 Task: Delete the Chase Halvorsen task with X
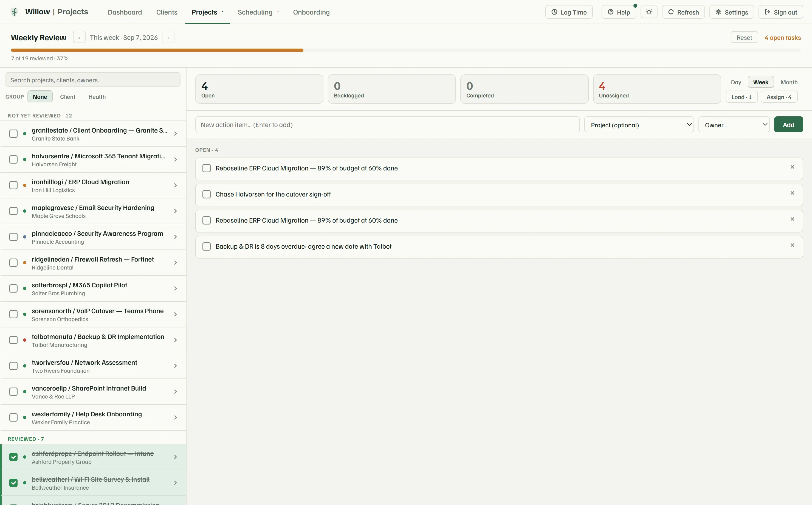[x=792, y=193]
